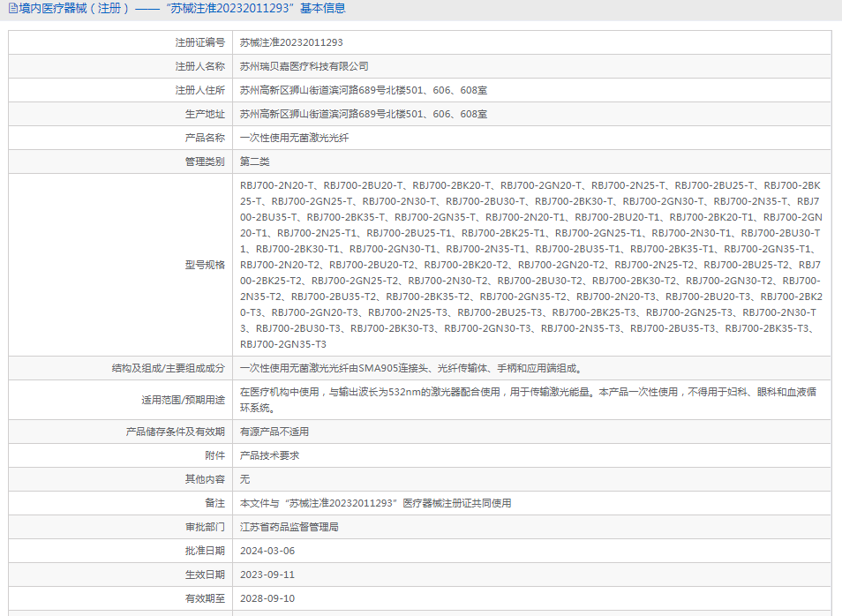The width and height of the screenshot is (842, 616).
Task: Click the address value in the 注册人住所 row
Action: (364, 90)
